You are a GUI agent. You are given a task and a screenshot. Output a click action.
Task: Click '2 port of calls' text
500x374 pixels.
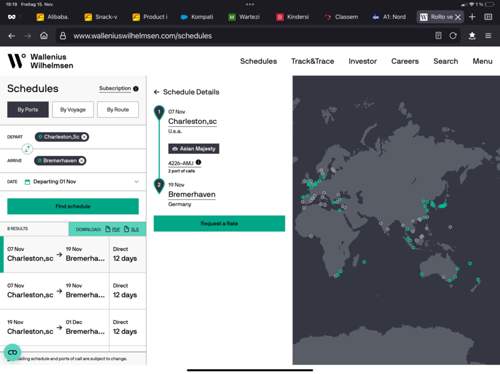(x=181, y=171)
